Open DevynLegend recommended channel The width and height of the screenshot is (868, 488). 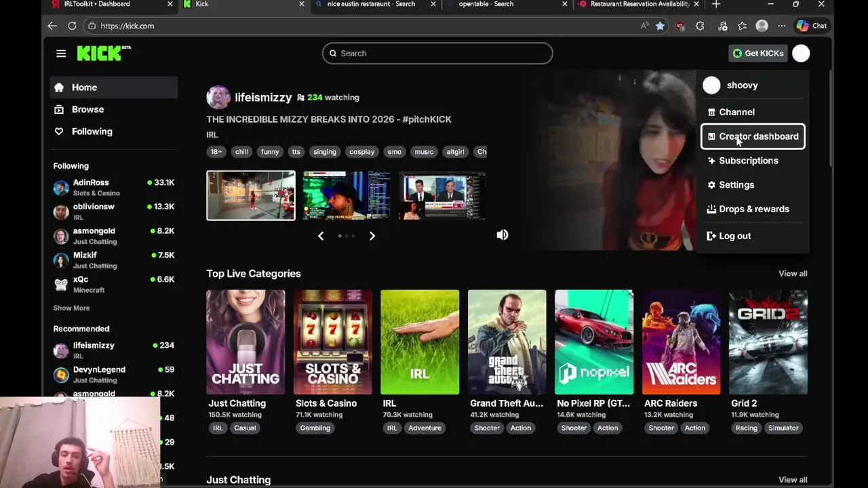click(114, 375)
